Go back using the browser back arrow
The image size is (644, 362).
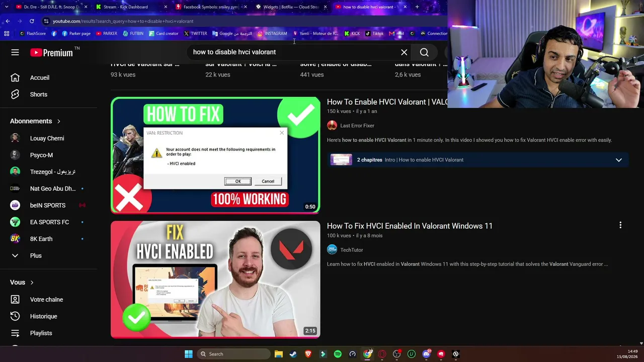[x=8, y=21]
